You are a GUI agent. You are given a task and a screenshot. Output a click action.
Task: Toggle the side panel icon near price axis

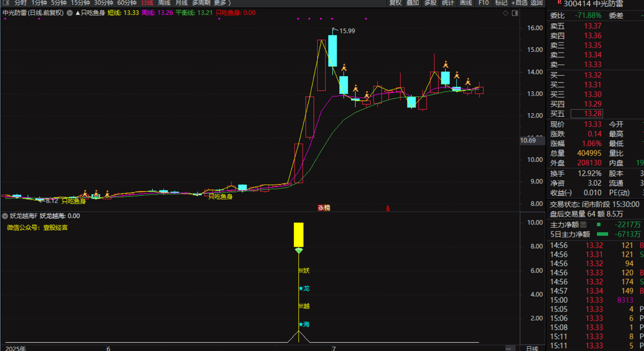pyautogui.click(x=515, y=13)
